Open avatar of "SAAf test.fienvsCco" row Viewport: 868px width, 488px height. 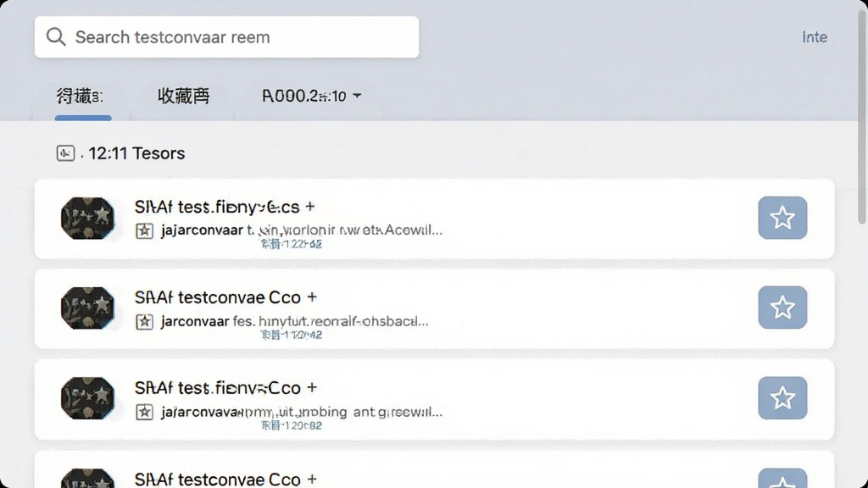87,398
